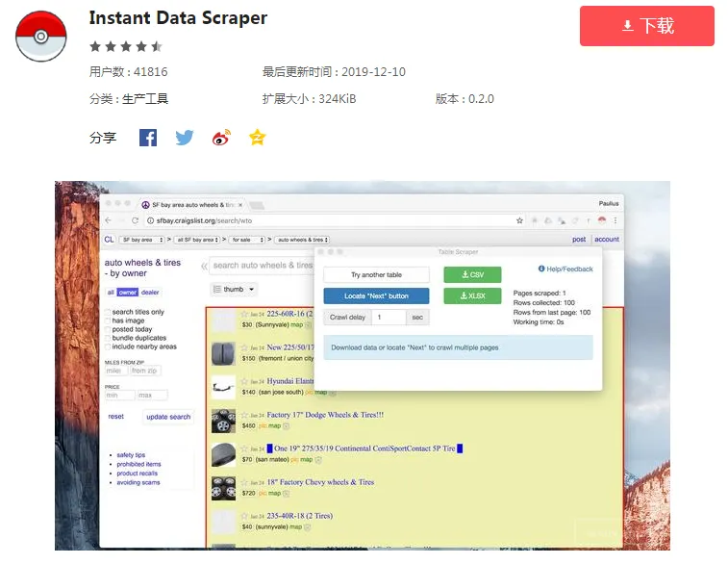Click the search auto wheels & tires box
Viewport: 728px width, 564px height.
coord(262,266)
